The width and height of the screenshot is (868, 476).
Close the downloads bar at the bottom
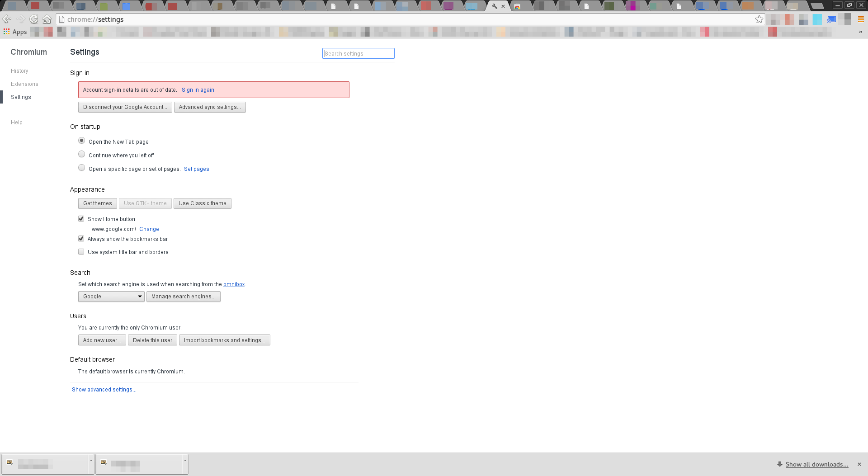pyautogui.click(x=859, y=464)
